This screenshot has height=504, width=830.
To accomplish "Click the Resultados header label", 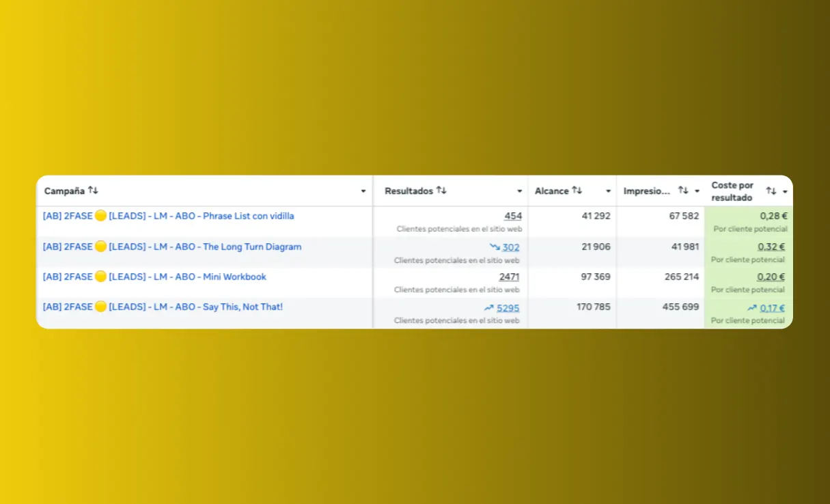I will [409, 191].
